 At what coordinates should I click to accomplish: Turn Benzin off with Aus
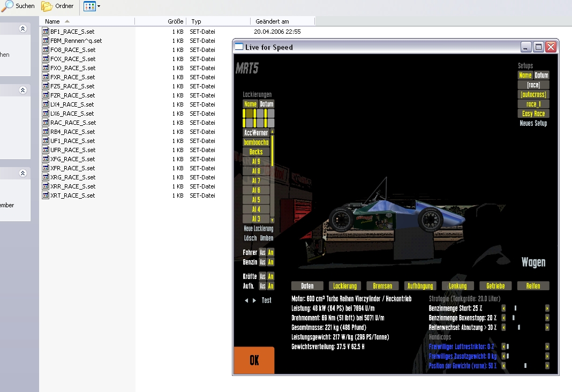(262, 262)
